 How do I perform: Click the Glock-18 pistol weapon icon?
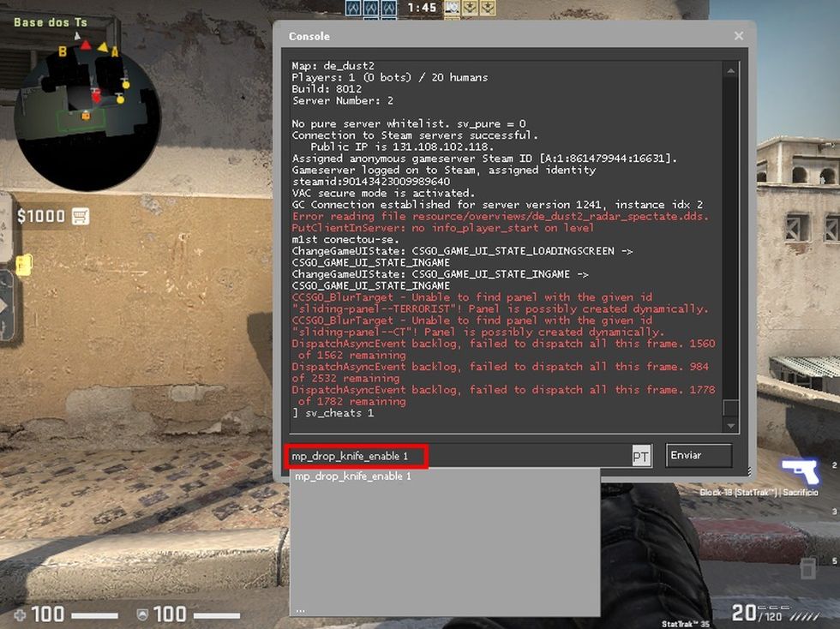pyautogui.click(x=799, y=471)
